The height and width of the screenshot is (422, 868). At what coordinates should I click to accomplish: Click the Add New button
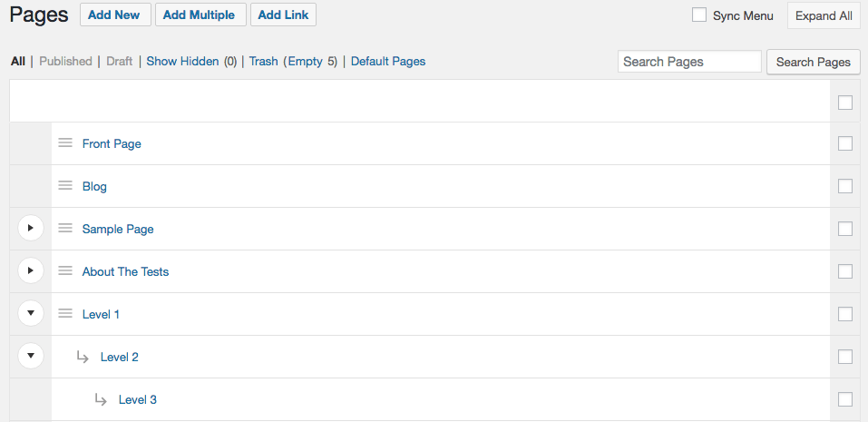click(x=114, y=15)
